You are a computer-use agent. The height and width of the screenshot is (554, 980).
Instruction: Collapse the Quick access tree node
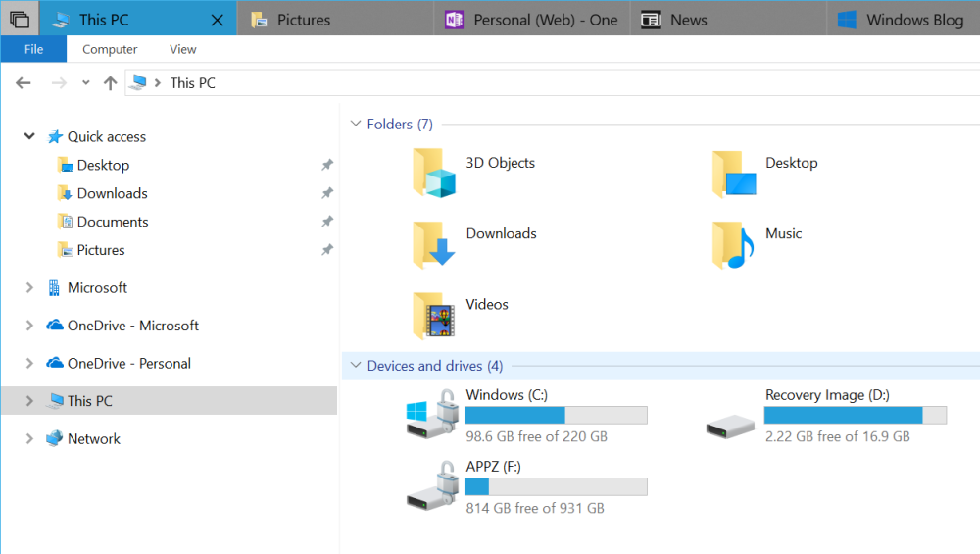(x=29, y=136)
